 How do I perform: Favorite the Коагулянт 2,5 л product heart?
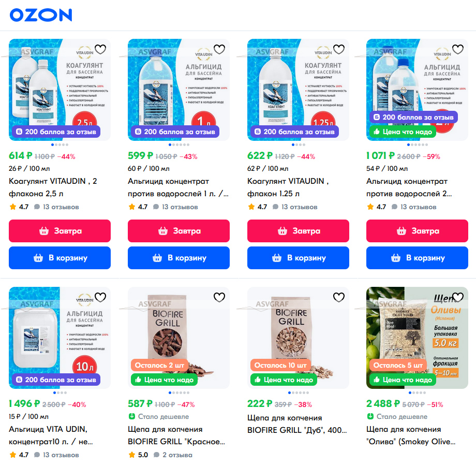click(x=100, y=49)
